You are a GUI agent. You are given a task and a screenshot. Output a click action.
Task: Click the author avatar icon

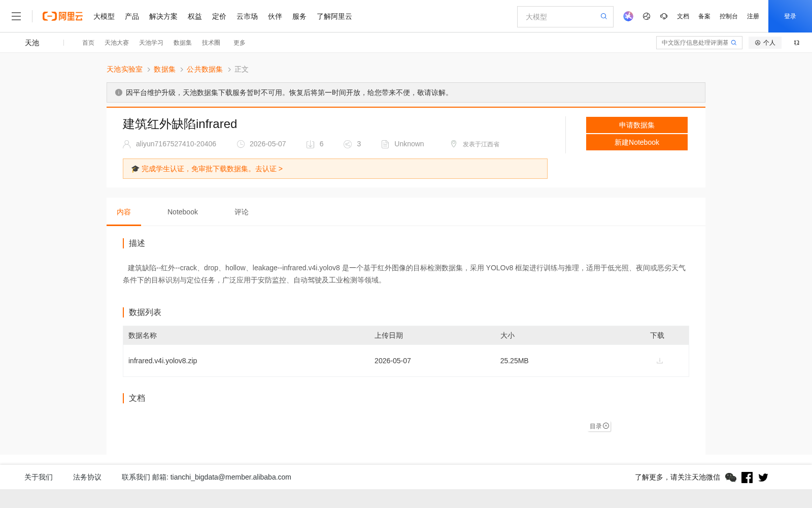(127, 144)
